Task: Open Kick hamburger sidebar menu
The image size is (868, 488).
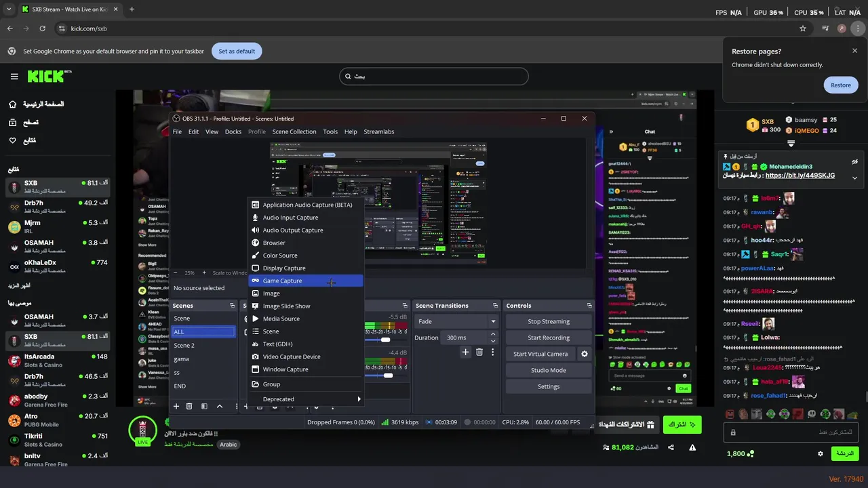Action: (14, 77)
